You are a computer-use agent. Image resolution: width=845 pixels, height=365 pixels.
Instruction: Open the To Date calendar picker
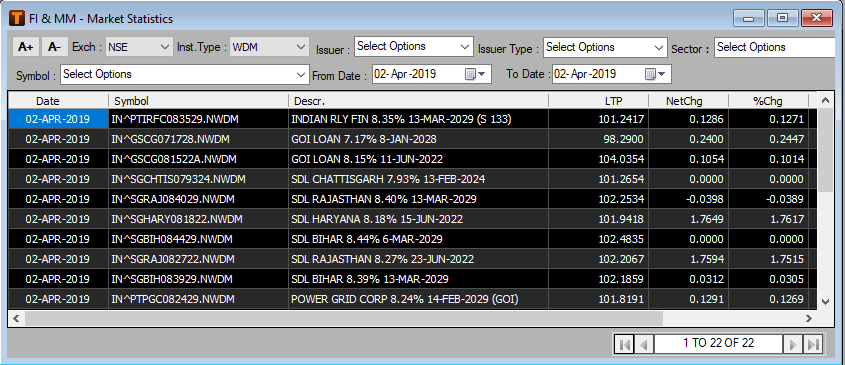tap(655, 74)
